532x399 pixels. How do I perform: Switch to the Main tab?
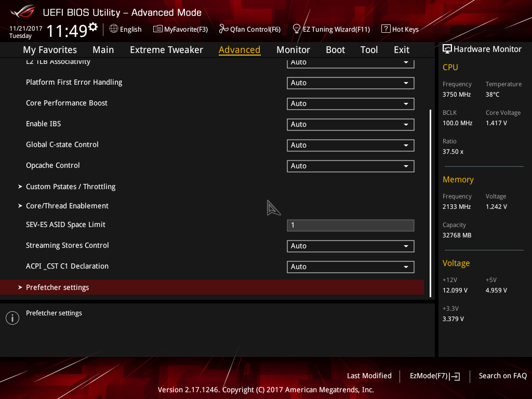coord(103,49)
